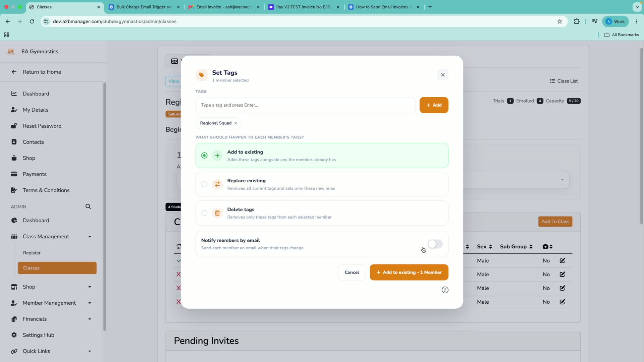Click the admin search magnifier icon
This screenshot has width=644, height=362.
(x=88, y=206)
